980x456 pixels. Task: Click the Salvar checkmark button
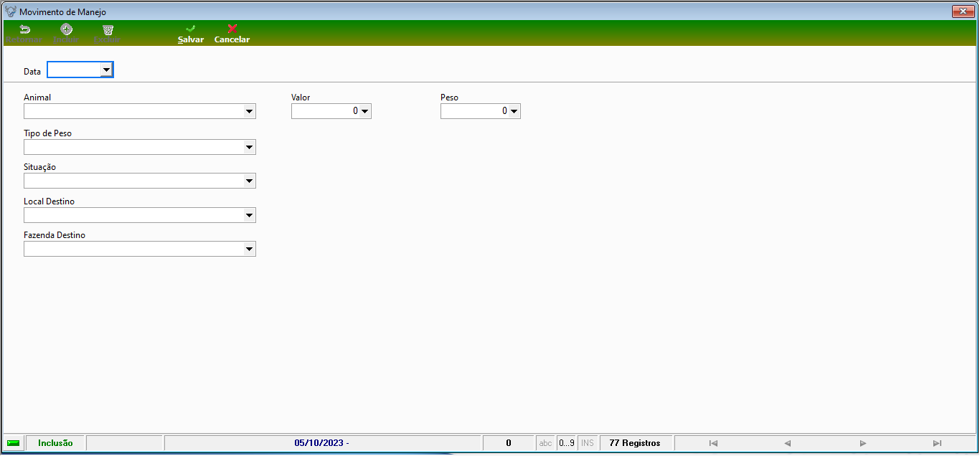pyautogui.click(x=191, y=34)
